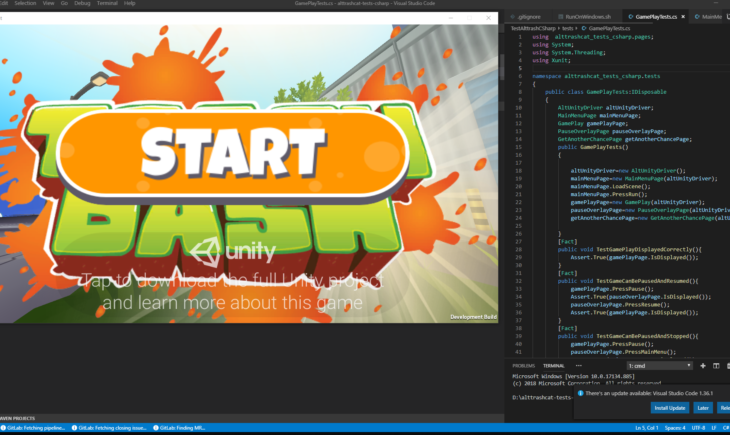The width and height of the screenshot is (730, 435).
Task: Click the TestGameCanBePausedAndStopped method name
Action: point(644,336)
